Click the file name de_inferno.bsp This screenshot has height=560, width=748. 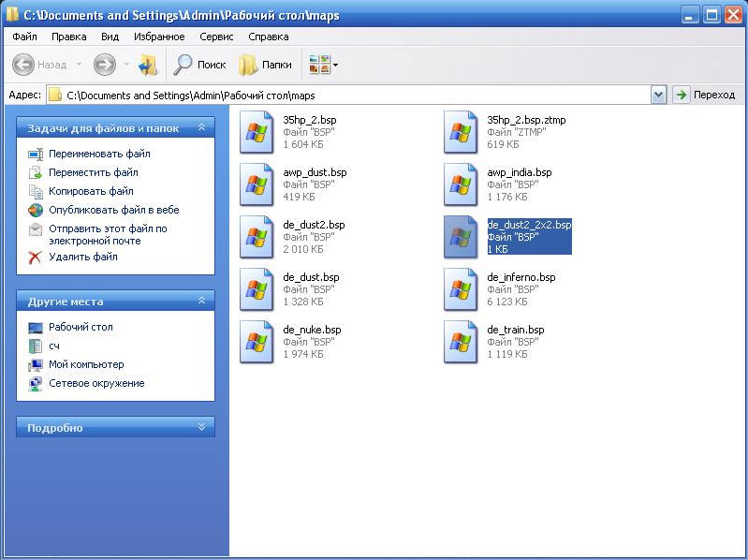pyautogui.click(x=521, y=277)
